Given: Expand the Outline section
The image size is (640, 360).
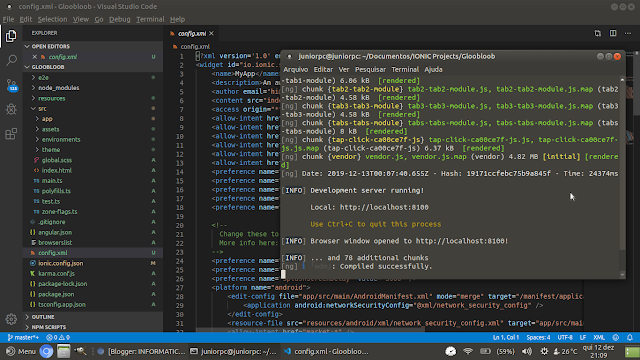Looking at the screenshot, I should [93, 317].
